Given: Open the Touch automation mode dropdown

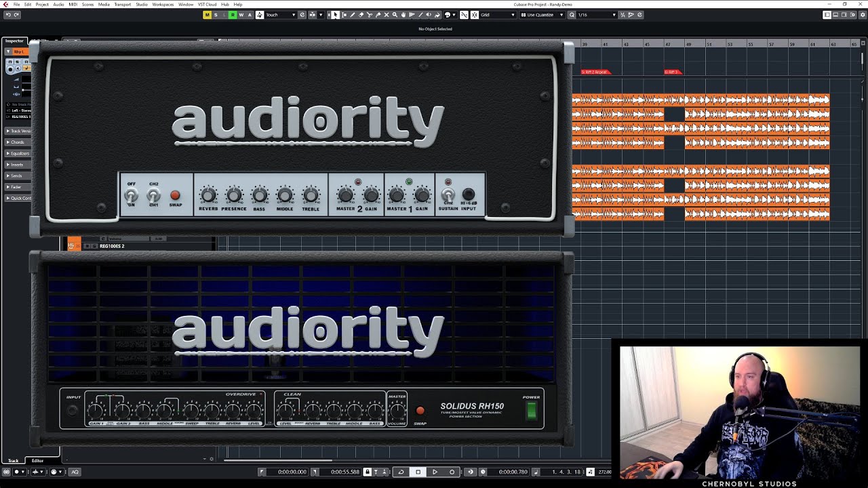Looking at the screenshot, I should pos(281,15).
